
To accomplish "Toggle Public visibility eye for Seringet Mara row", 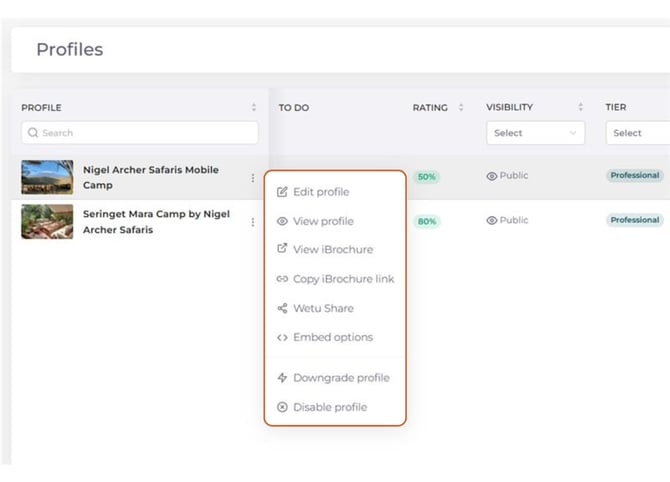I will [492, 220].
